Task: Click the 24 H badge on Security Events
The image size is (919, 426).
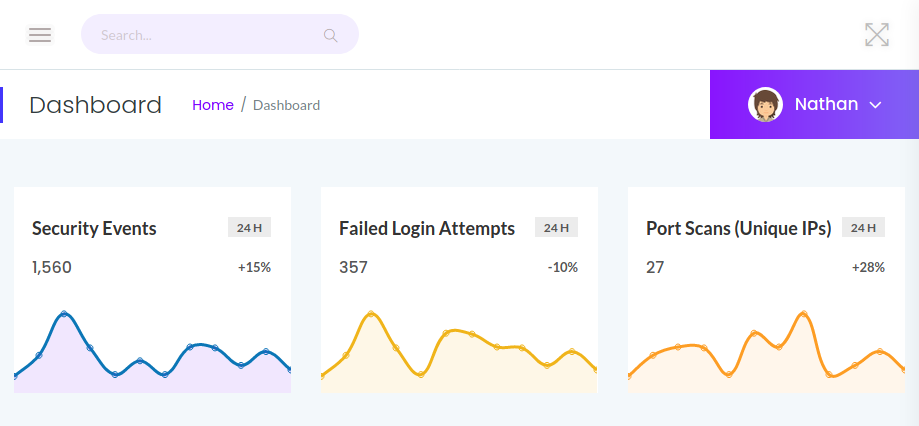Action: (x=249, y=228)
